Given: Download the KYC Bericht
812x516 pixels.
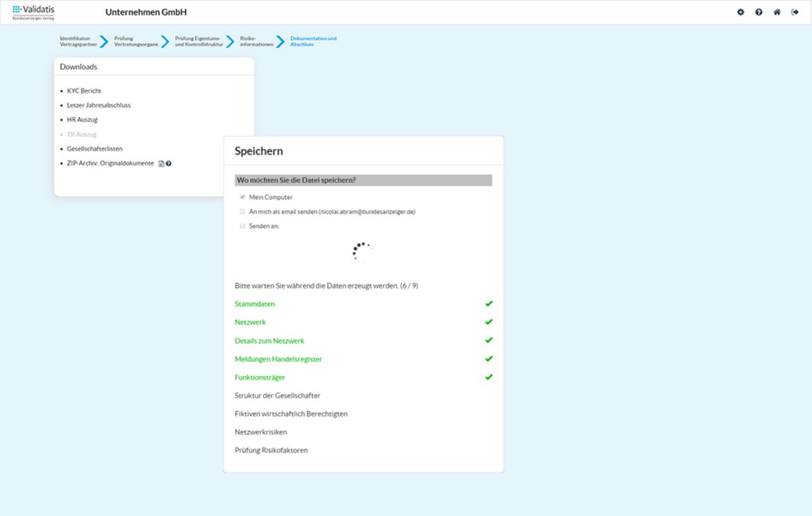Looking at the screenshot, I should [84, 91].
